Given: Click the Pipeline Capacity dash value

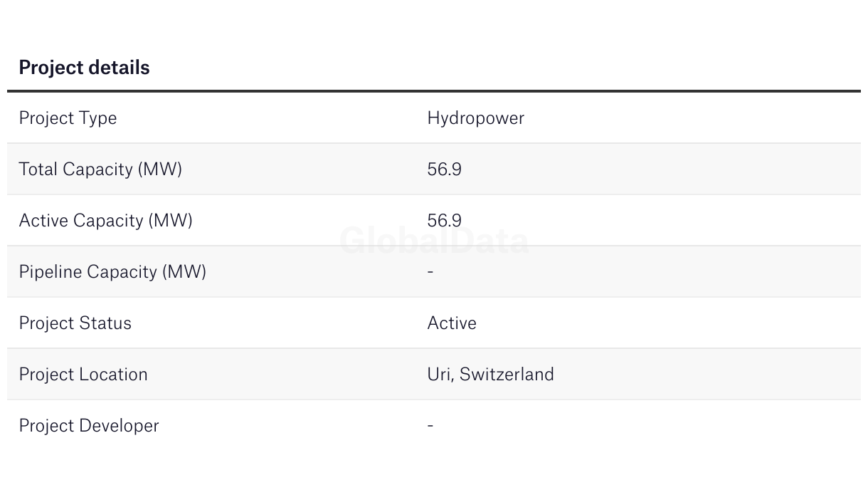Looking at the screenshot, I should click(430, 272).
